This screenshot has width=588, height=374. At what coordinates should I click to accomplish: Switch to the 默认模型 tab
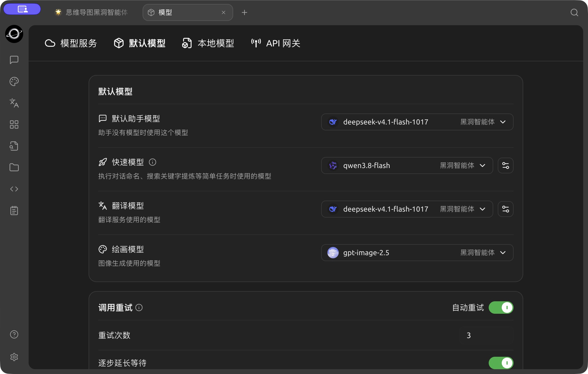(140, 43)
